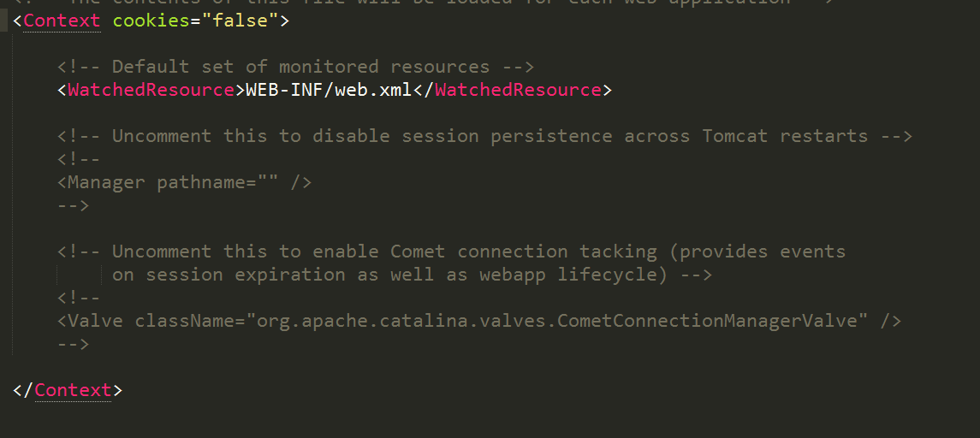
Task: Click the WEB-INF/web.xml text
Action: point(329,90)
